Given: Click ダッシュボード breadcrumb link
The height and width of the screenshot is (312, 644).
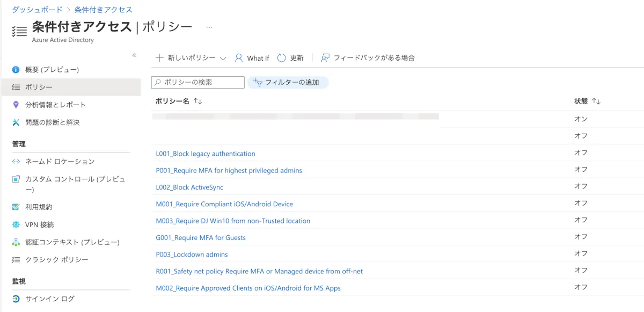Looking at the screenshot, I should [36, 10].
